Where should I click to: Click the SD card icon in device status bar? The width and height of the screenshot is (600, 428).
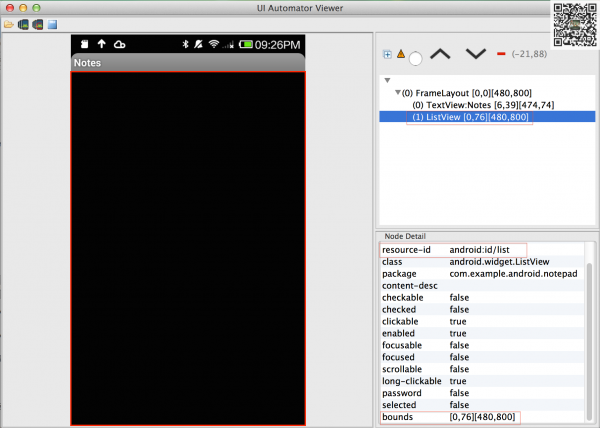tap(85, 44)
